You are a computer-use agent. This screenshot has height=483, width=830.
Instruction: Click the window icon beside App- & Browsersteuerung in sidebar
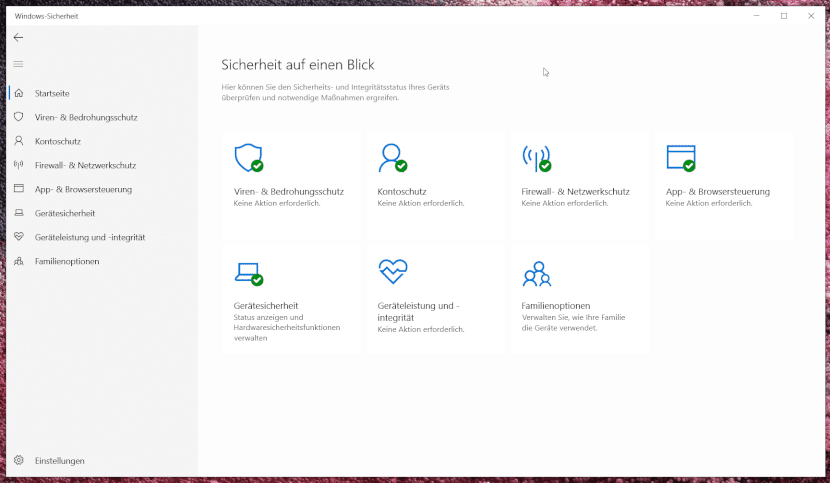(x=19, y=189)
